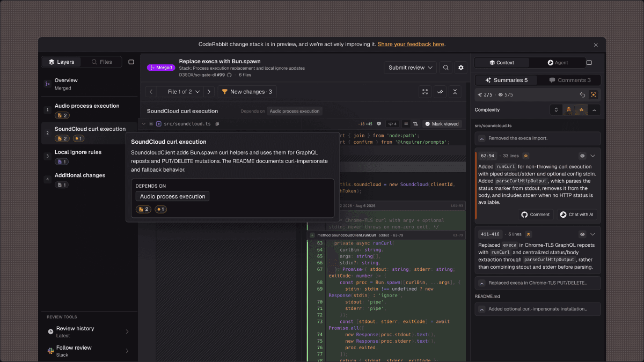This screenshot has height=362, width=644.
Task: Click the README.md file label
Action: [x=487, y=296]
